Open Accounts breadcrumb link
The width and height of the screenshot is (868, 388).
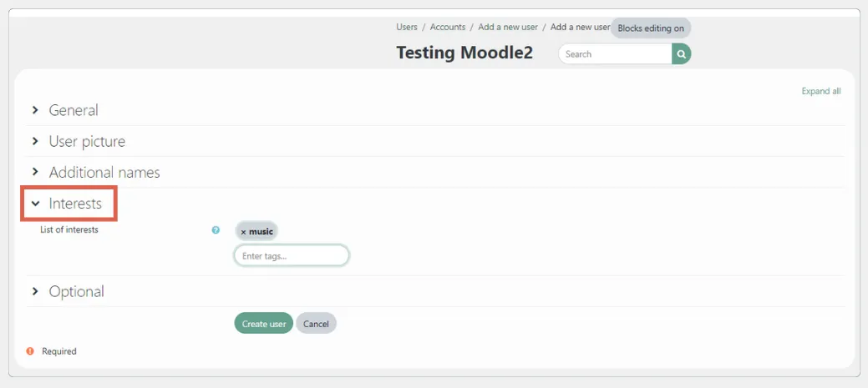pos(448,27)
